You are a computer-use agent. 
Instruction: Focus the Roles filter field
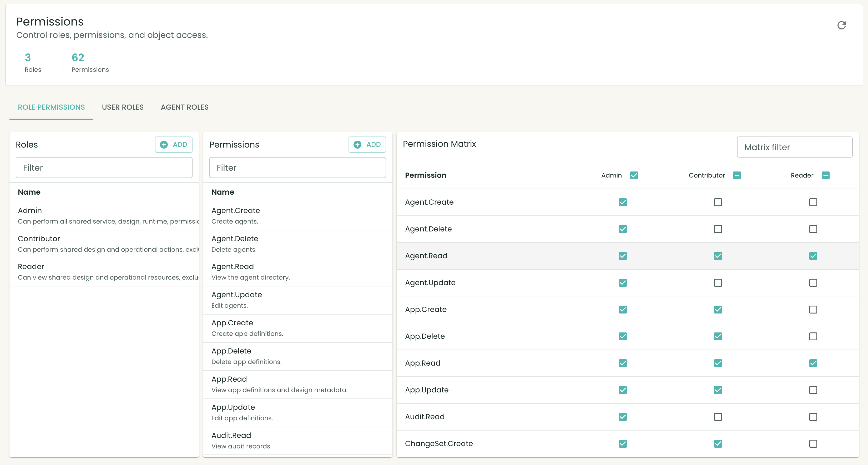point(104,168)
